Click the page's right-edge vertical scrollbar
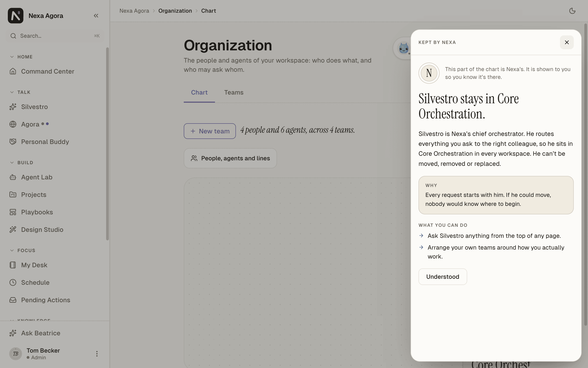 pos(585,174)
